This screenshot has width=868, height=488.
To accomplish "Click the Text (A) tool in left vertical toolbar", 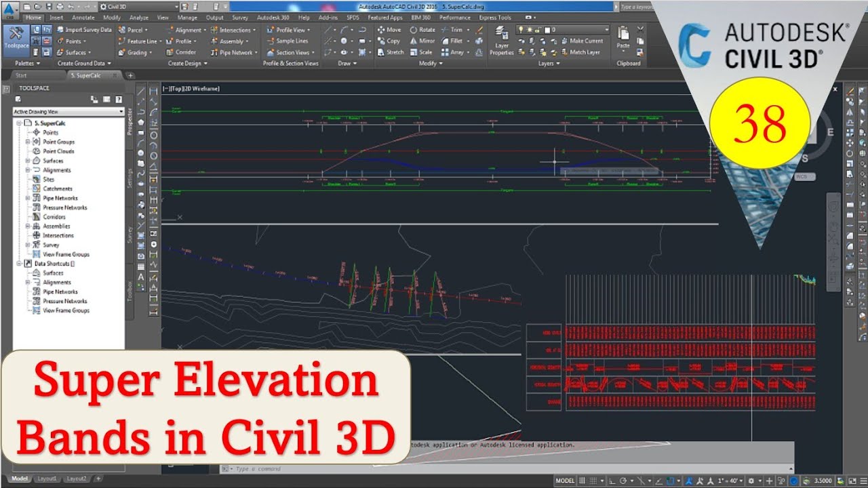I will coord(141,277).
